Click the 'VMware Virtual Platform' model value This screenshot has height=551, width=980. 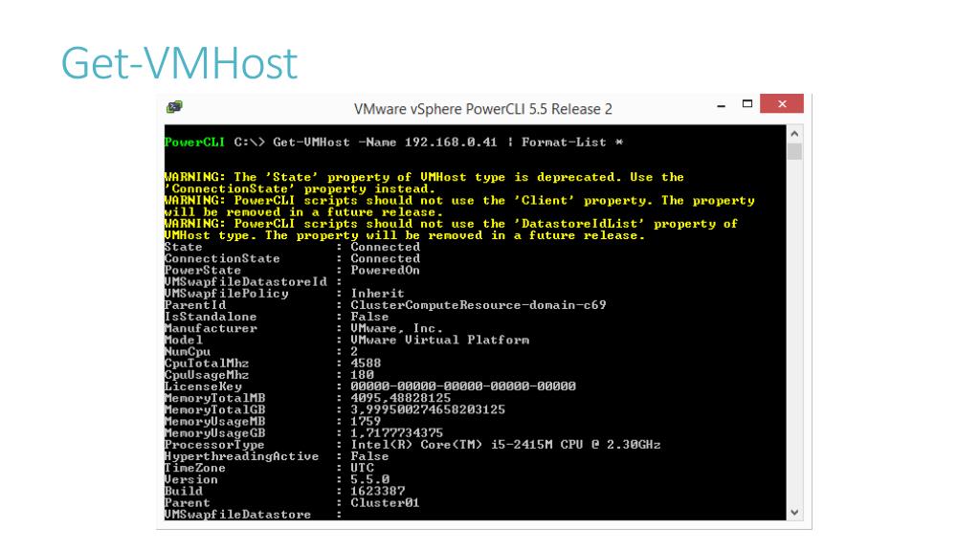[439, 341]
